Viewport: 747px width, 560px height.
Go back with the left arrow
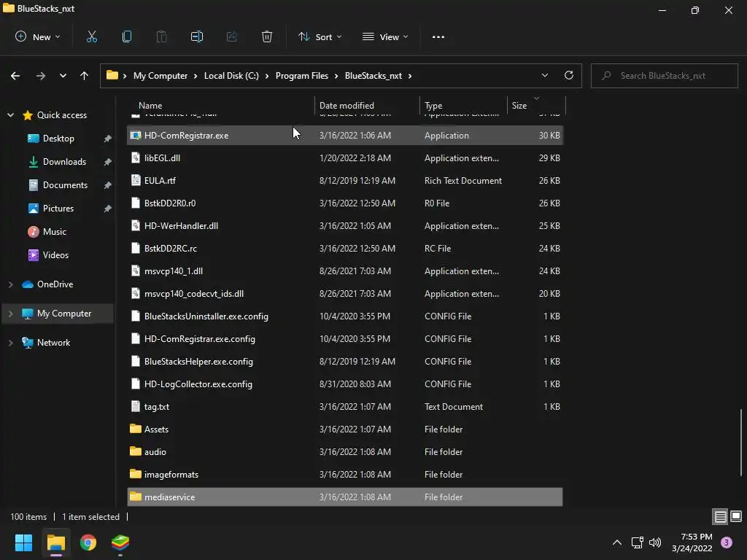(15, 76)
